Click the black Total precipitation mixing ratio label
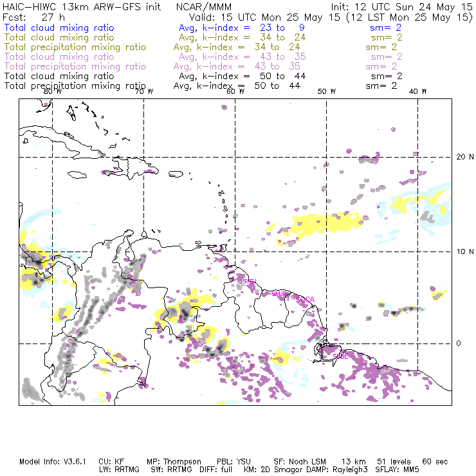This screenshot has height=476, width=476. [x=75, y=86]
